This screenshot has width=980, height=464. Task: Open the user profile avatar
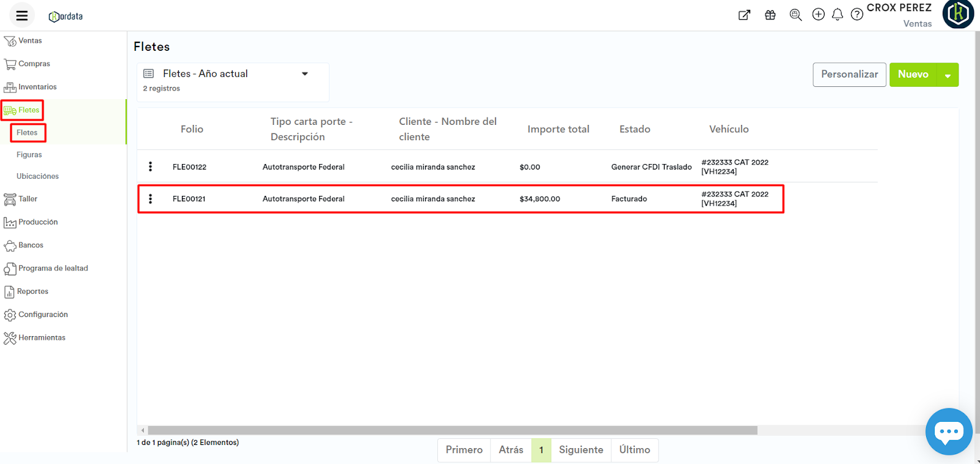958,14
